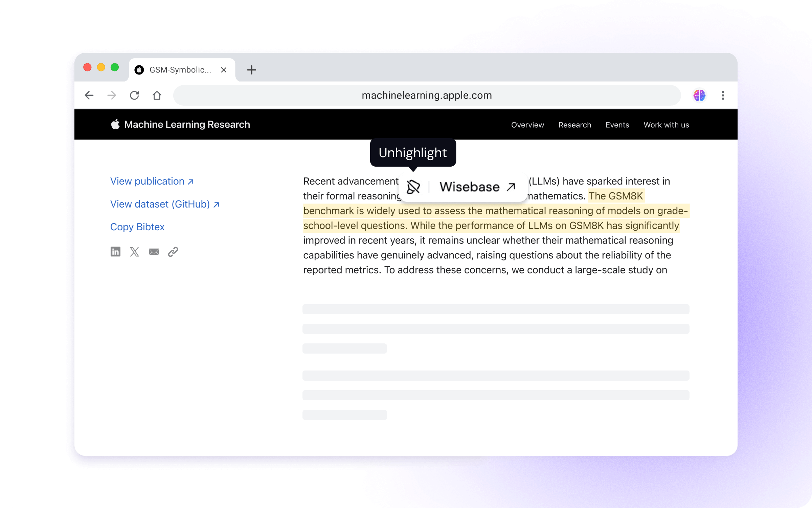The width and height of the screenshot is (812, 508).
Task: Click the Unhighlight icon in the popup
Action: (413, 187)
